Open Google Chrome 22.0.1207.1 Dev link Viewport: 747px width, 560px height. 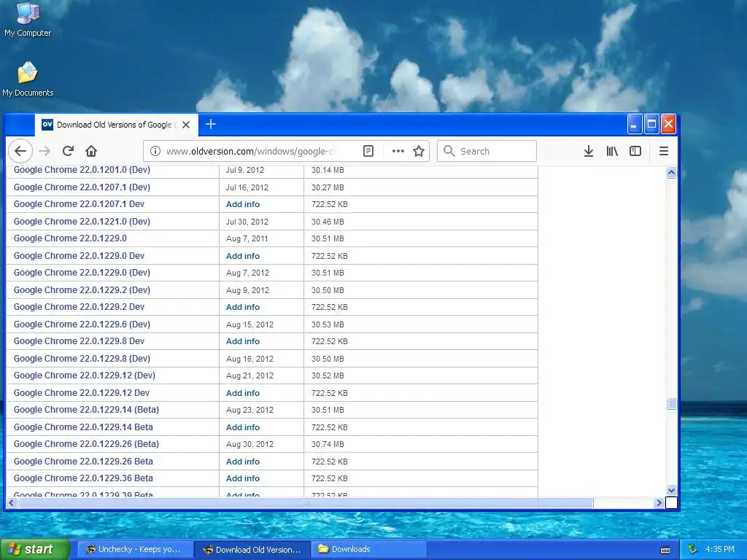tap(79, 204)
